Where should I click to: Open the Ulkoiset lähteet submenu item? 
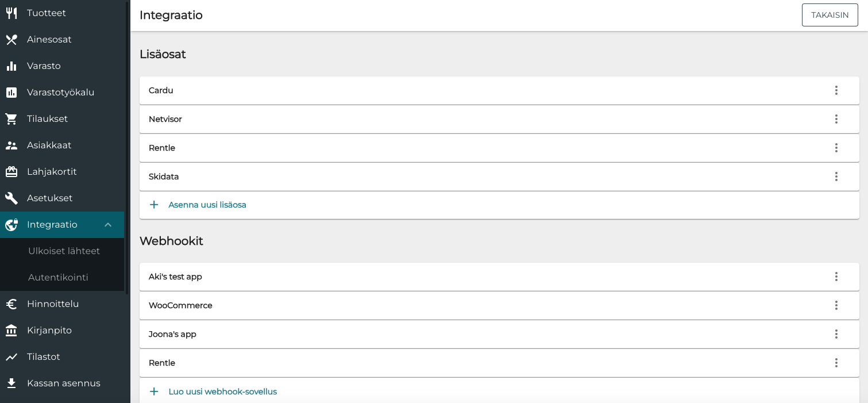(x=64, y=251)
